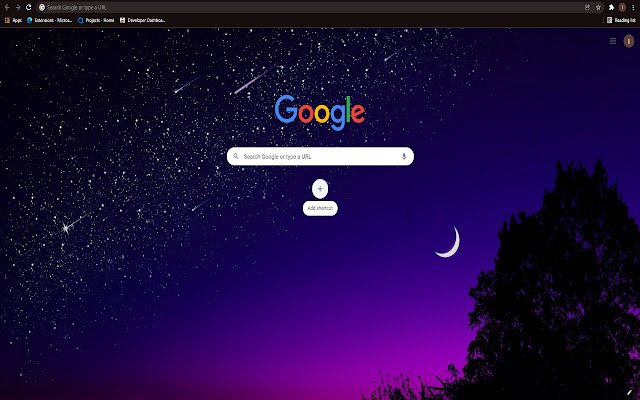Viewport: 640px width, 400px height.
Task: Click the Google logo
Action: tap(320, 113)
